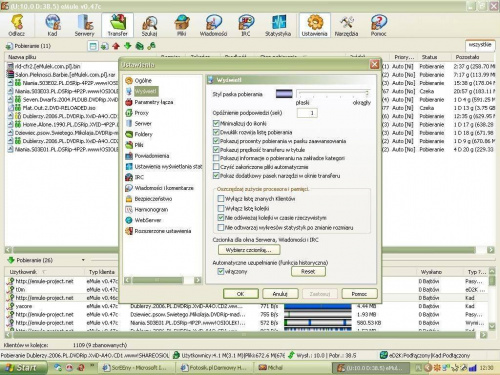This screenshot has width=500, height=375.
Task: Enable Czyść zakończone pliki automatycznie checkbox
Action: tap(216, 167)
